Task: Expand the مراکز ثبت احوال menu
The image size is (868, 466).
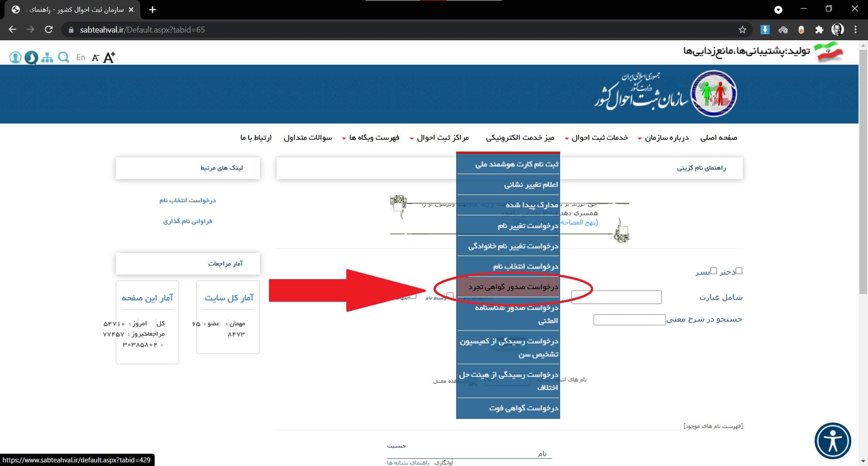Action: point(439,138)
